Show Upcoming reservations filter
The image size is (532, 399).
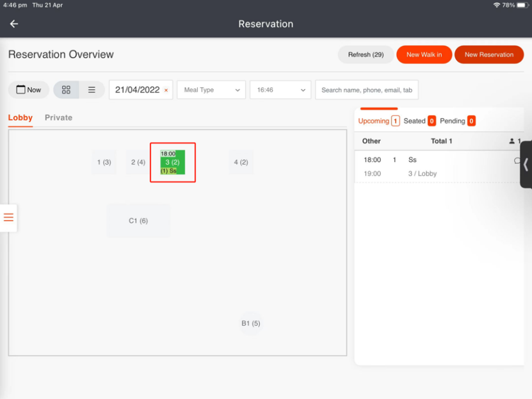(x=378, y=121)
